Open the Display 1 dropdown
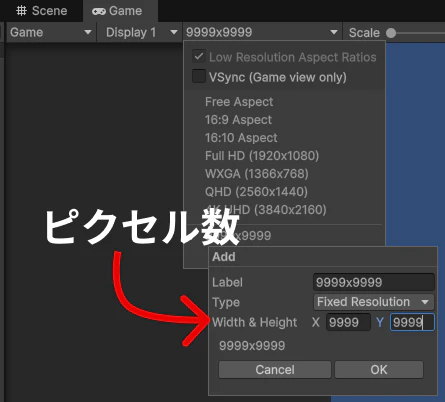445x402 pixels. click(139, 32)
